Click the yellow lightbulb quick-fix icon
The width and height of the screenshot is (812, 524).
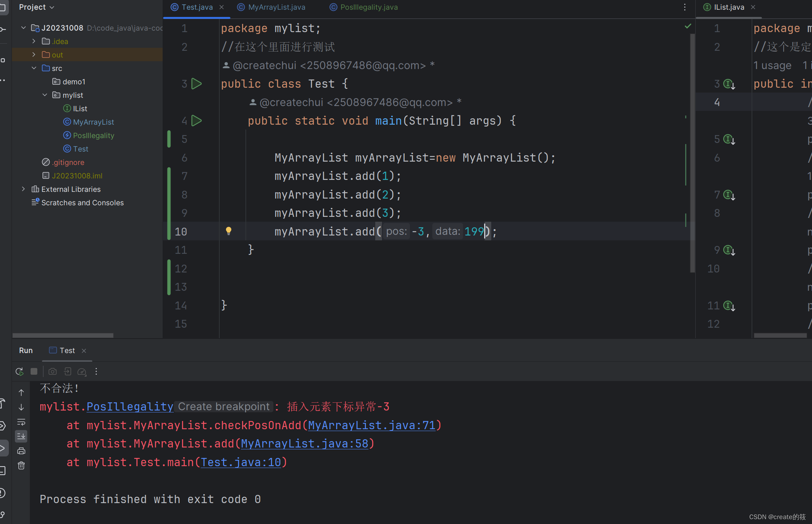click(x=229, y=231)
